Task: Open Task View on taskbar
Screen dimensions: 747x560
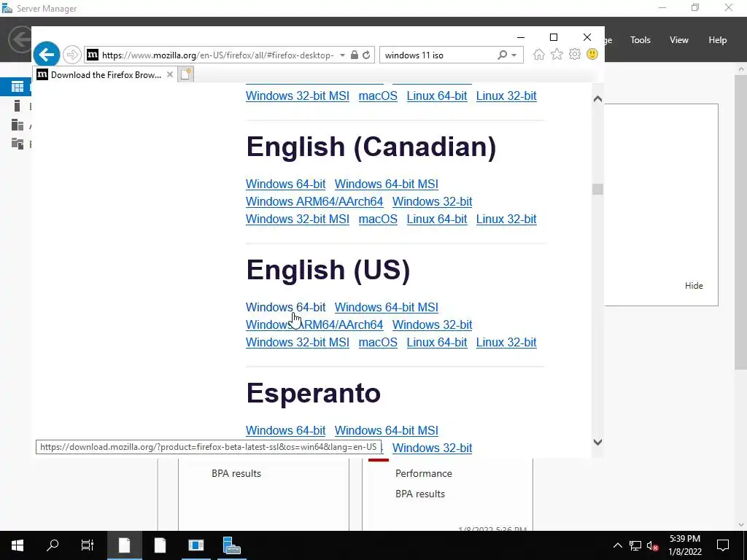Action: [x=88, y=545]
